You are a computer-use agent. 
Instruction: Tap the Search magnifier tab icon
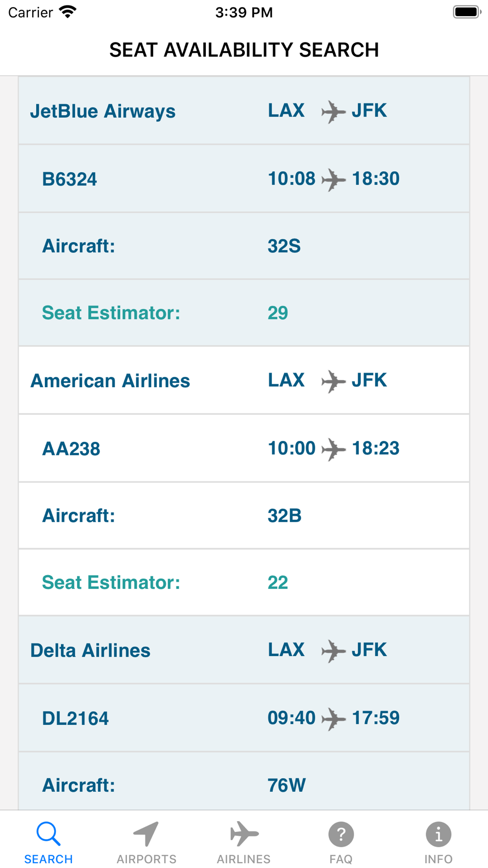pyautogui.click(x=48, y=834)
